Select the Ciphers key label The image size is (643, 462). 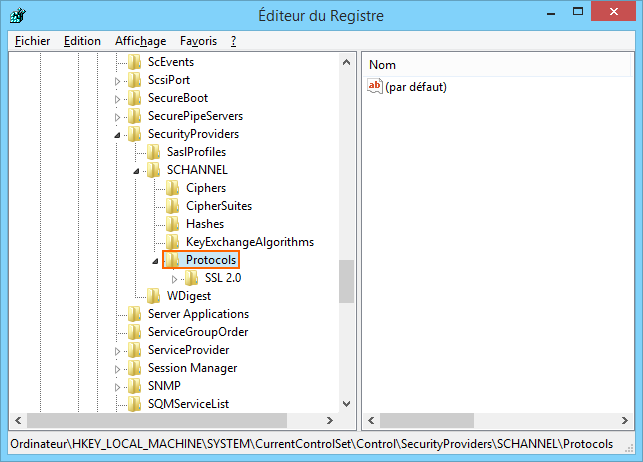206,188
